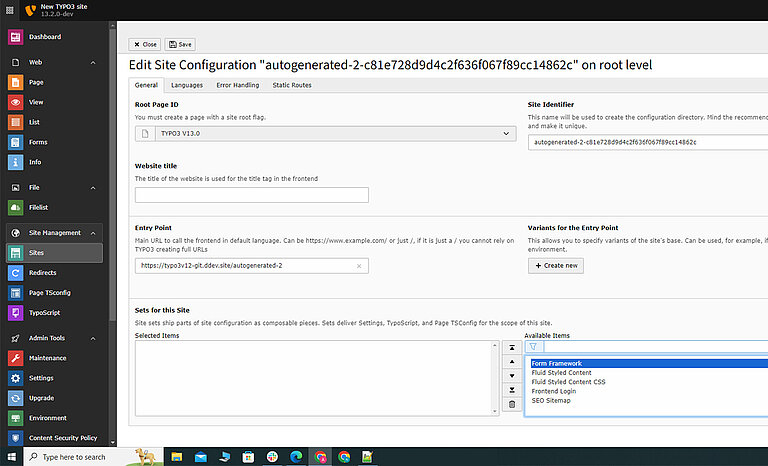
Task: Click the Windows taskbar search box
Action: tap(93, 457)
